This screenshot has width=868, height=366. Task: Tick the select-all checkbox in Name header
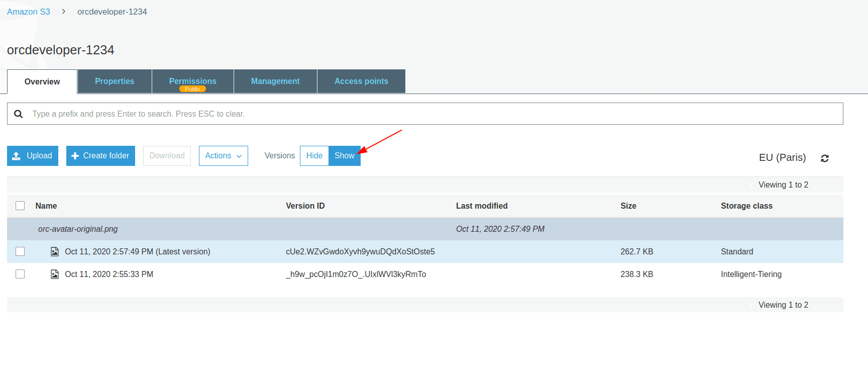point(20,206)
